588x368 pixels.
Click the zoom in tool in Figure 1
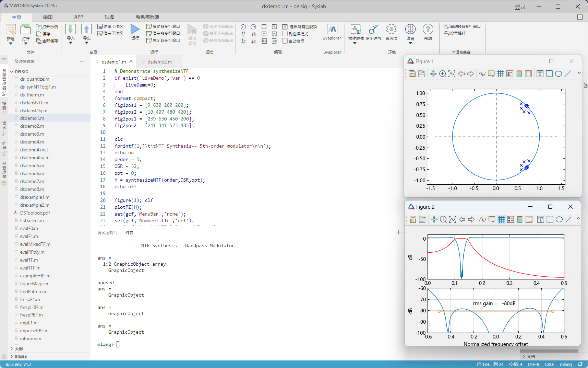(x=443, y=74)
